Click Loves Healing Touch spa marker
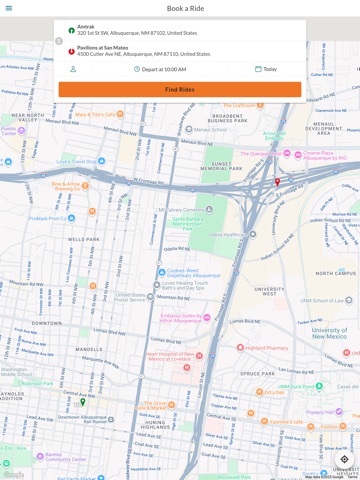Image resolution: width=360 pixels, height=480 pixels. [x=157, y=285]
